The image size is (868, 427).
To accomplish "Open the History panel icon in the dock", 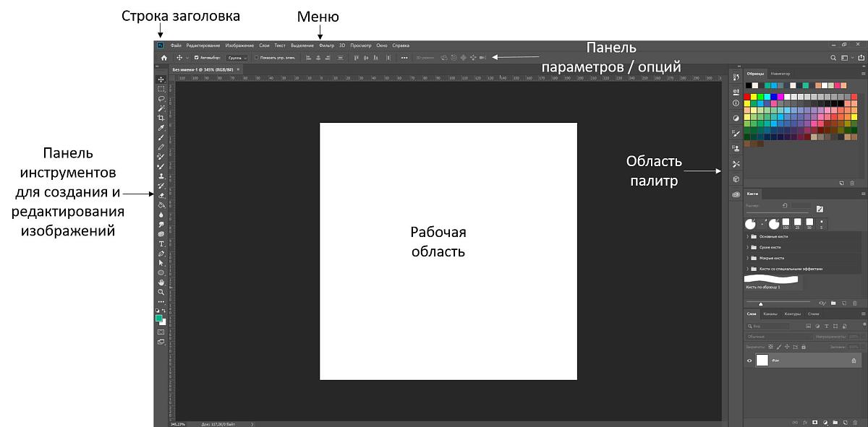I will pyautogui.click(x=736, y=77).
